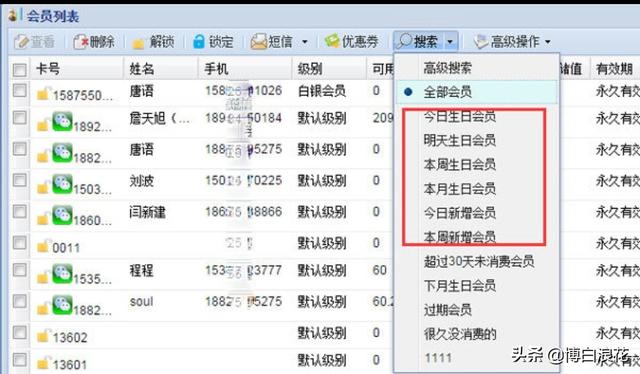Image resolution: width=640 pixels, height=374 pixels.
Task: Click the WeChat icon in soul row
Action: pyautogui.click(x=62, y=305)
